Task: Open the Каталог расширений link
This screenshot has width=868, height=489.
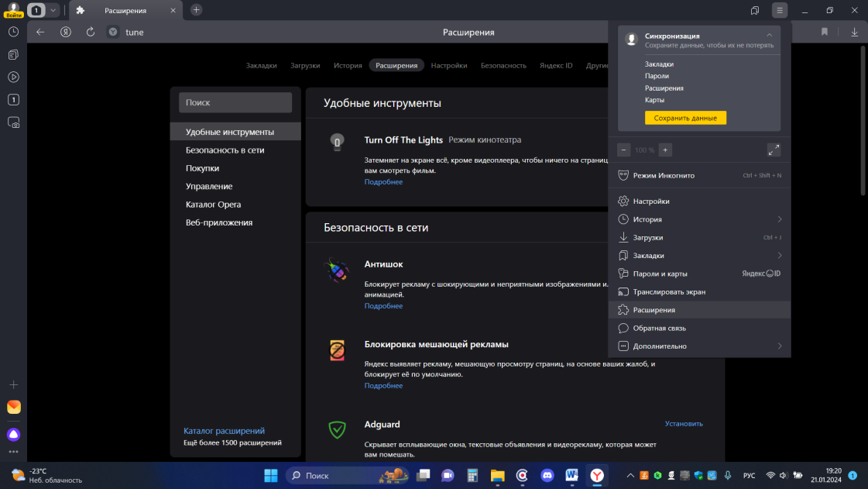Action: 224,431
